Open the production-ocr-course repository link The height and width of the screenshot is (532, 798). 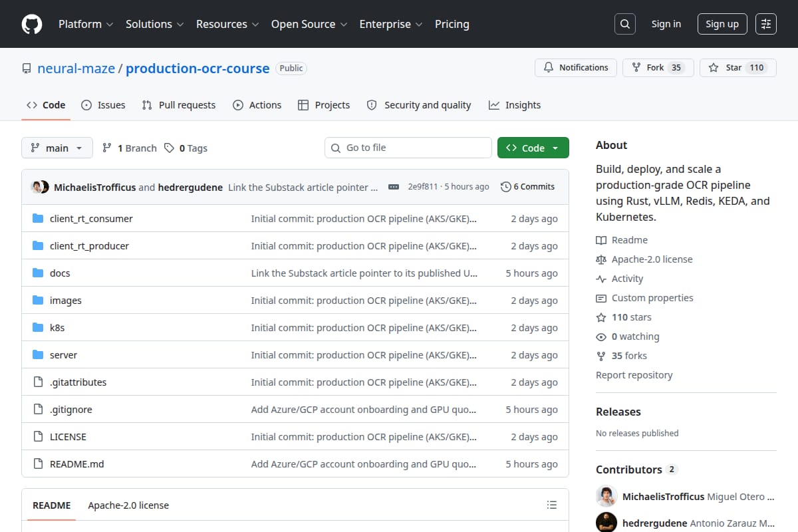198,68
